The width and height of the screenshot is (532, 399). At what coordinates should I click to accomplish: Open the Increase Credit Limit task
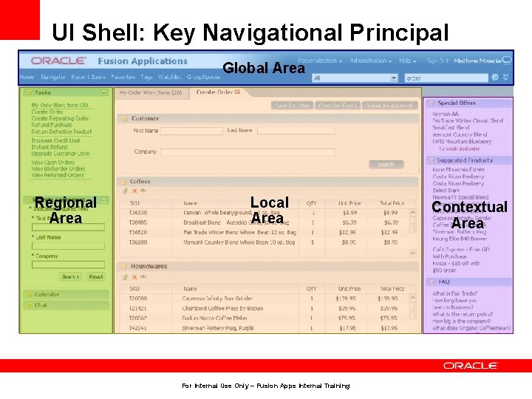[55, 140]
